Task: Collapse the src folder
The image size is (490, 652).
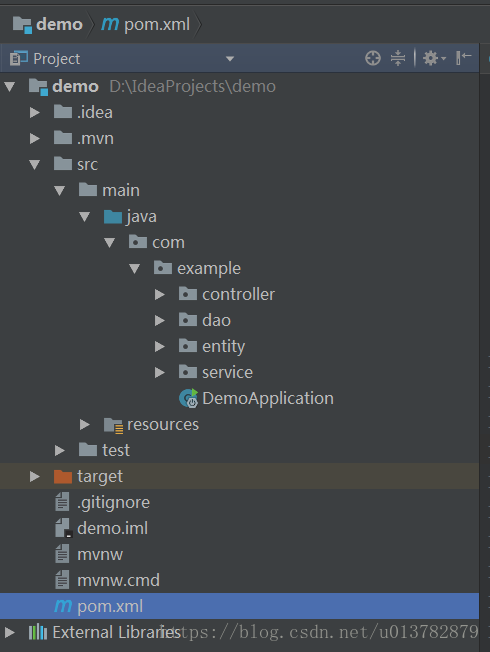Action: 35,165
